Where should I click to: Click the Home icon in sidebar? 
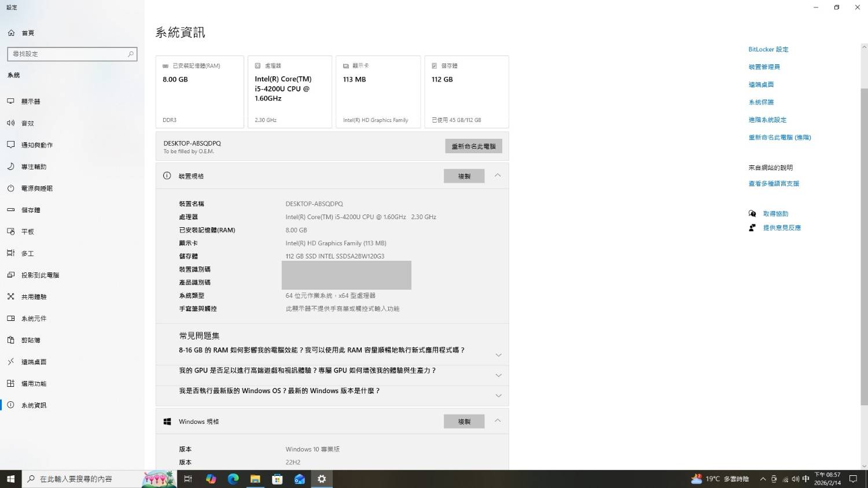click(11, 33)
